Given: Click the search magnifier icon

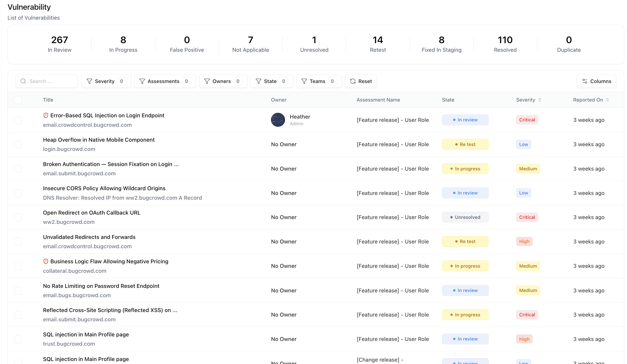Looking at the screenshot, I should 23,81.
